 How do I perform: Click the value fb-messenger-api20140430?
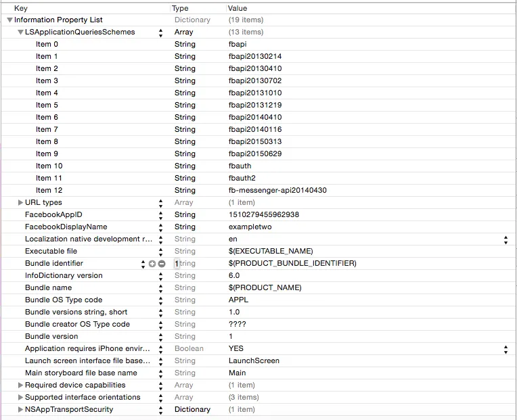tap(277, 191)
